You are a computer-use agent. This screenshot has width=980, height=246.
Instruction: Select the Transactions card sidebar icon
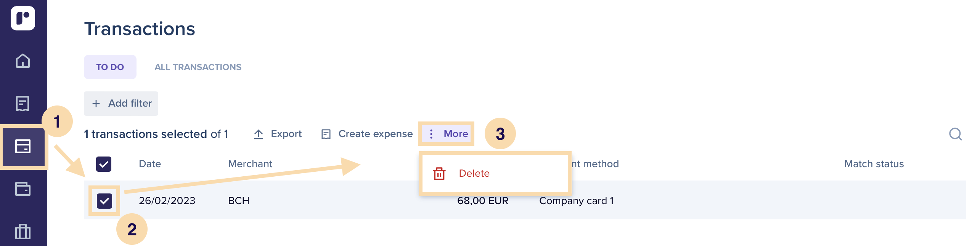pyautogui.click(x=23, y=146)
